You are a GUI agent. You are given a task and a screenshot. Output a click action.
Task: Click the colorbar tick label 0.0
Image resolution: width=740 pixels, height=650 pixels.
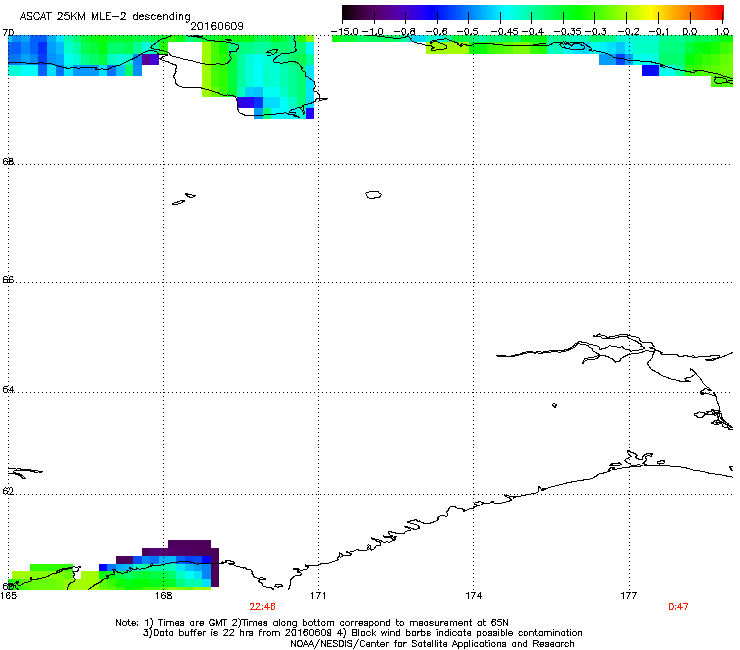[690, 32]
